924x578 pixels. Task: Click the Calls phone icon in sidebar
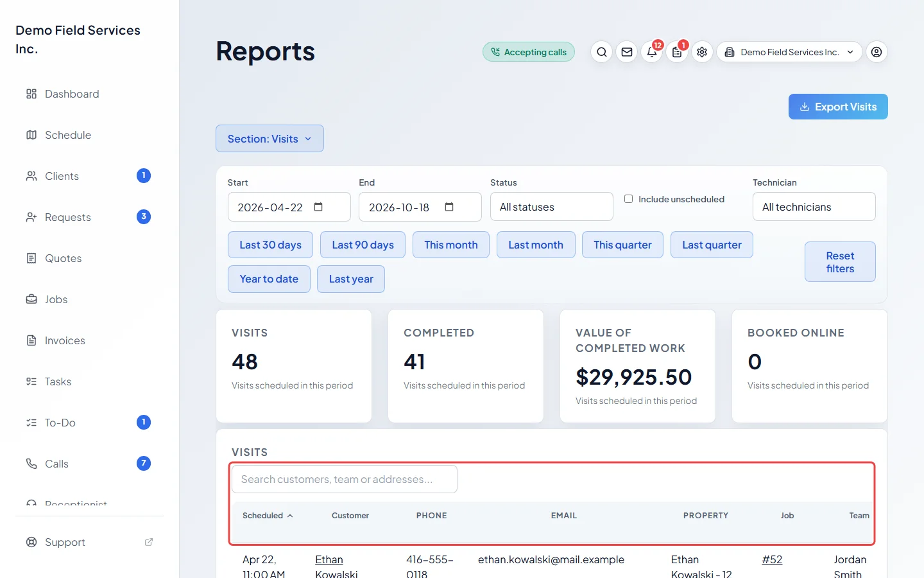(x=31, y=464)
